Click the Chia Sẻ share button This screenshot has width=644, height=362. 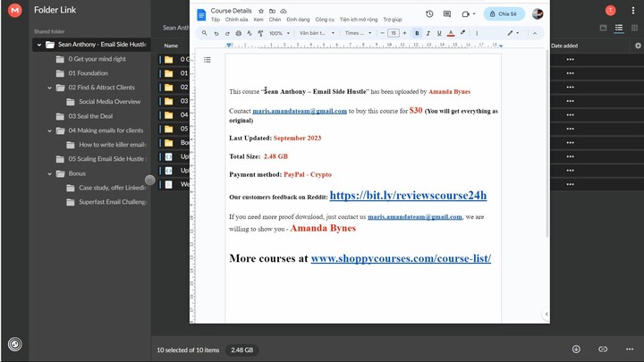pyautogui.click(x=504, y=14)
